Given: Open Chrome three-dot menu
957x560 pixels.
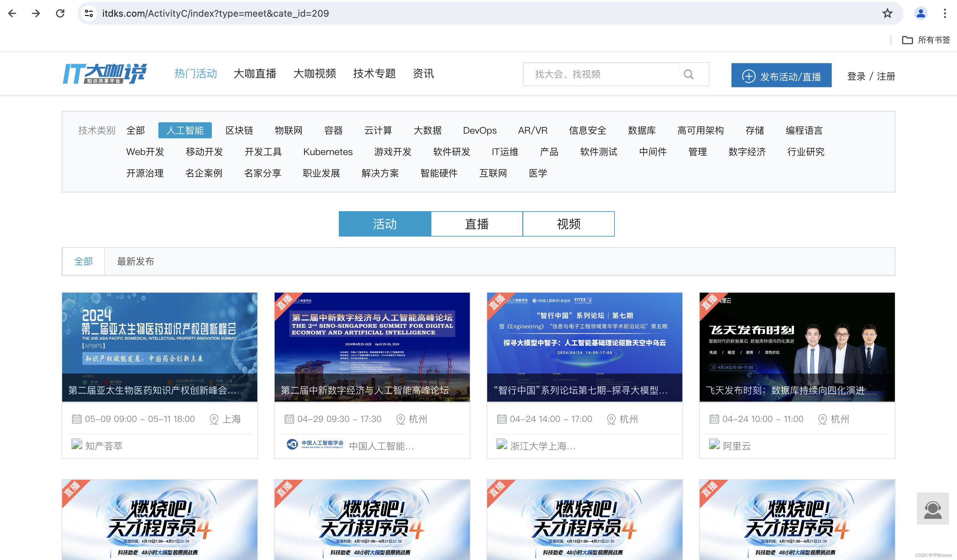Looking at the screenshot, I should (x=944, y=14).
